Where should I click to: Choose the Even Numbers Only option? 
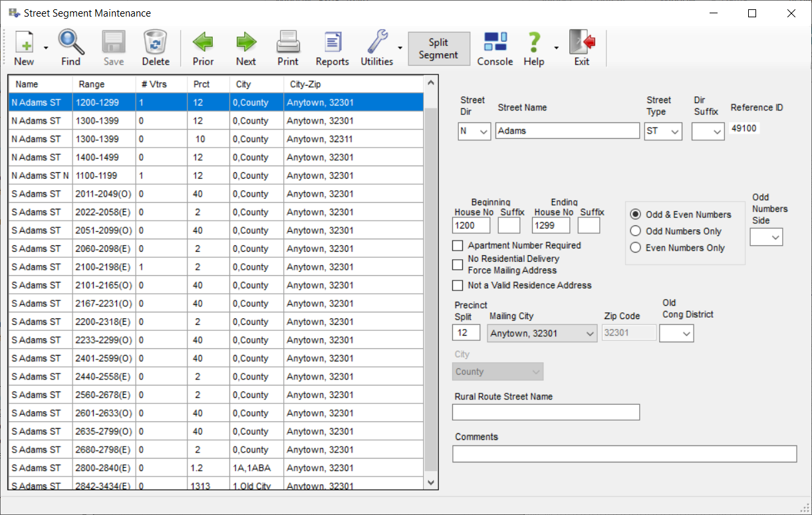tap(636, 248)
